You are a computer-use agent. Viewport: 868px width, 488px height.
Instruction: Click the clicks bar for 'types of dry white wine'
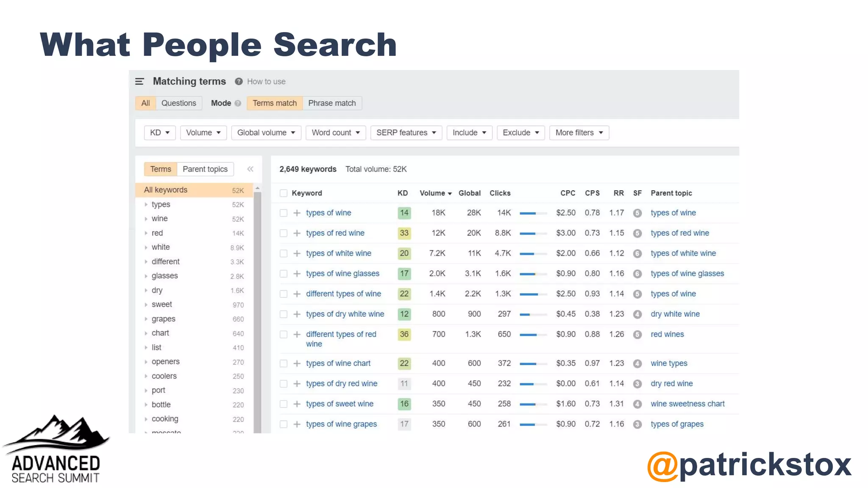pyautogui.click(x=533, y=314)
